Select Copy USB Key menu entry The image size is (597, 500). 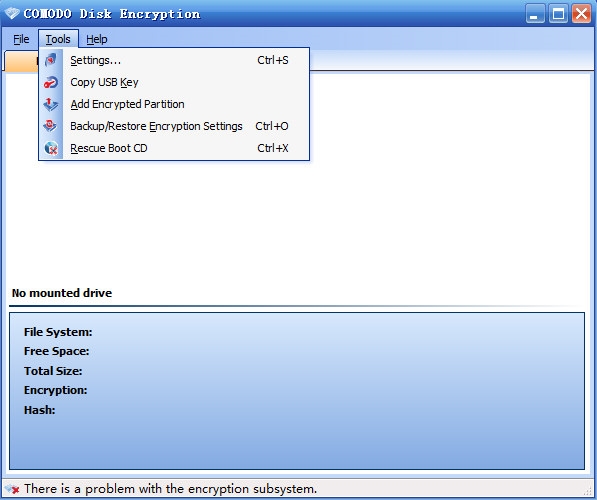(x=174, y=82)
